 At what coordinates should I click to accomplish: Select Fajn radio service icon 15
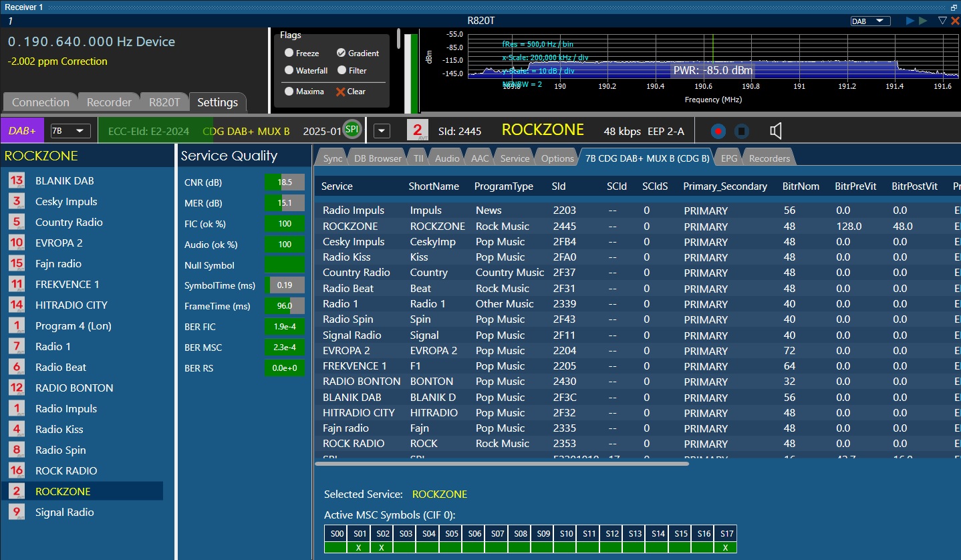pos(17,263)
